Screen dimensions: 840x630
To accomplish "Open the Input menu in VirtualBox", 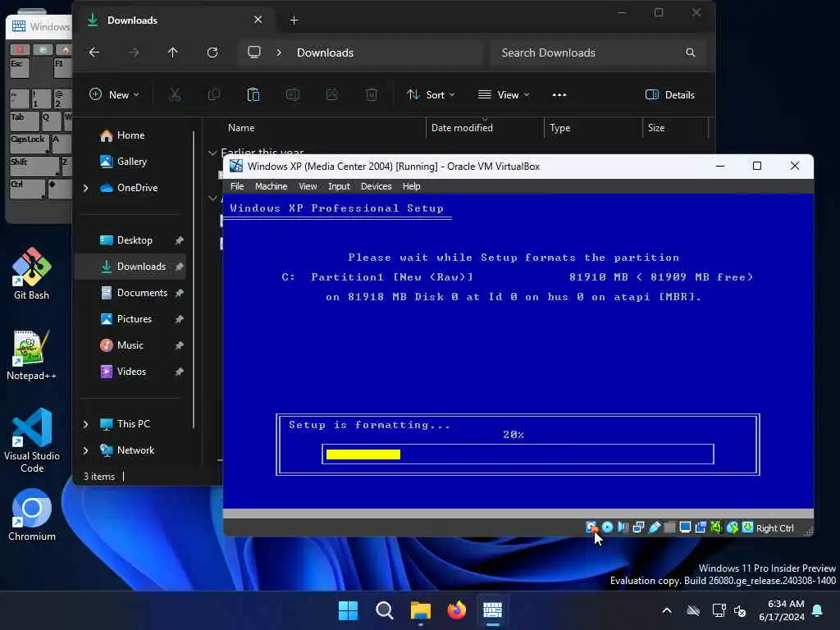I will click(339, 186).
